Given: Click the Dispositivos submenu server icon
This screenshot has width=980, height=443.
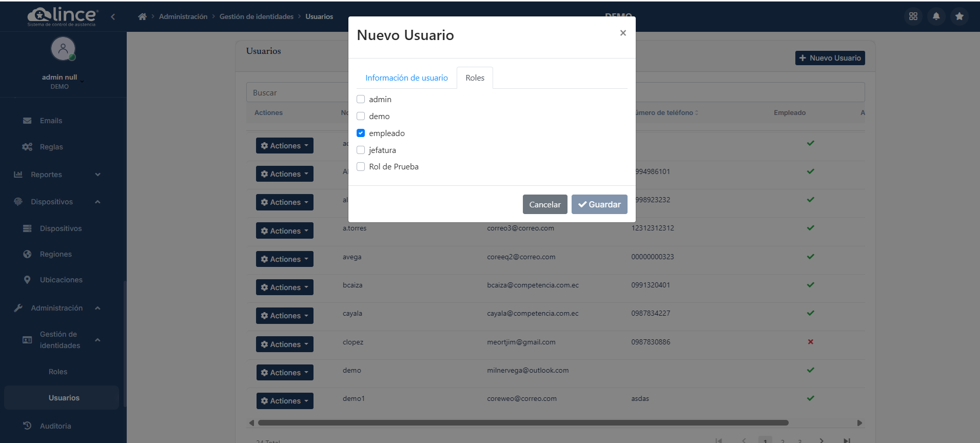Looking at the screenshot, I should tap(27, 228).
